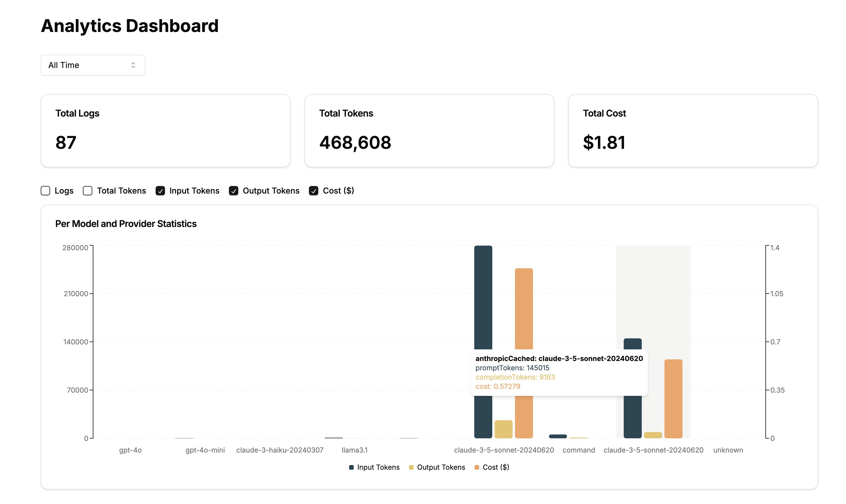Click the tallest dark input tokens bar
The image size is (846, 504).
pos(483,299)
